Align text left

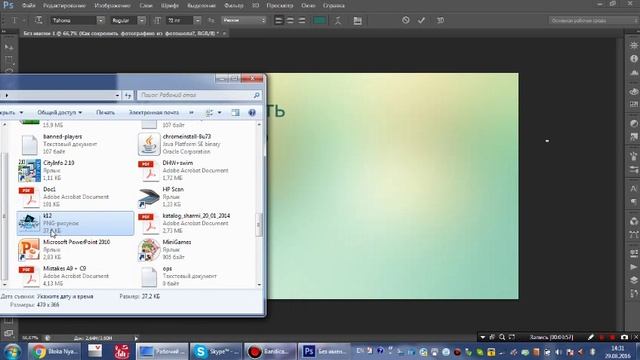279,20
